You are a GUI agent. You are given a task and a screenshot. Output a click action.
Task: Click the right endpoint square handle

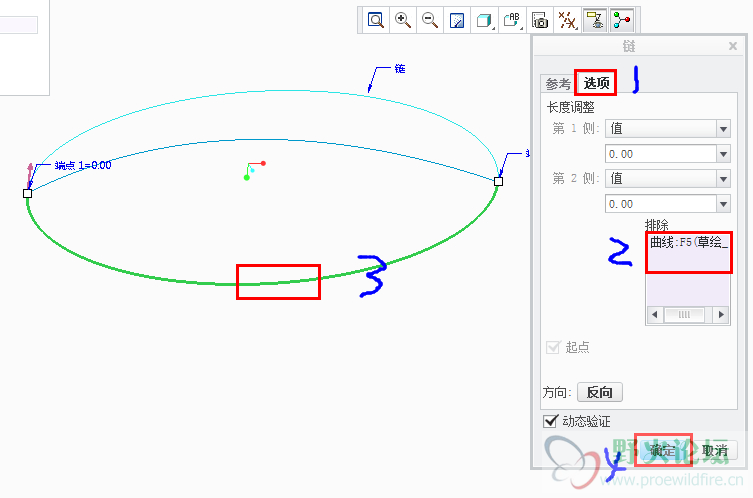point(498,181)
